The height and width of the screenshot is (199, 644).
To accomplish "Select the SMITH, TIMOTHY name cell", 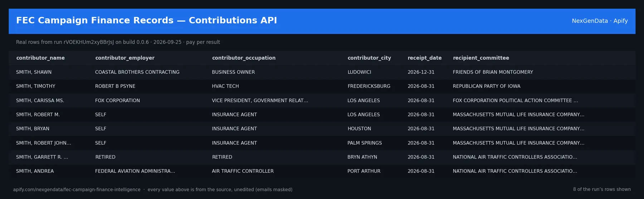I will tap(36, 86).
